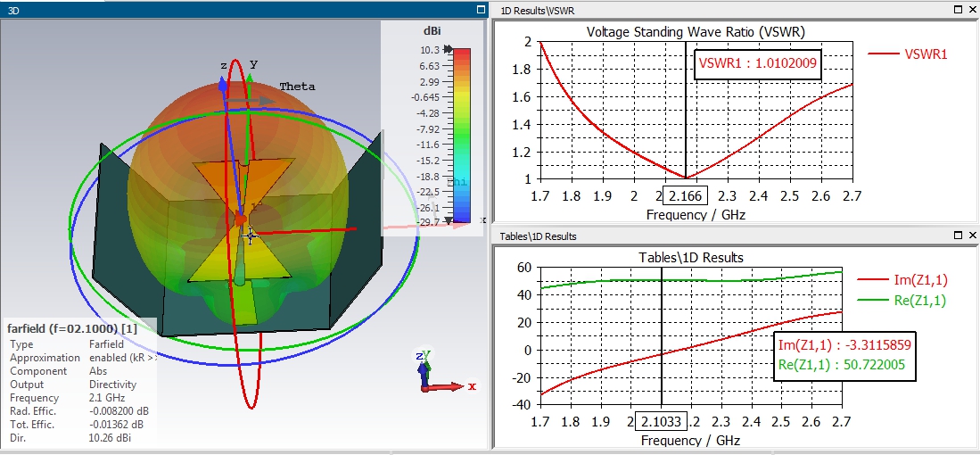This screenshot has height=455, width=980.
Task: Maximize the 3D view window
Action: tap(481, 10)
